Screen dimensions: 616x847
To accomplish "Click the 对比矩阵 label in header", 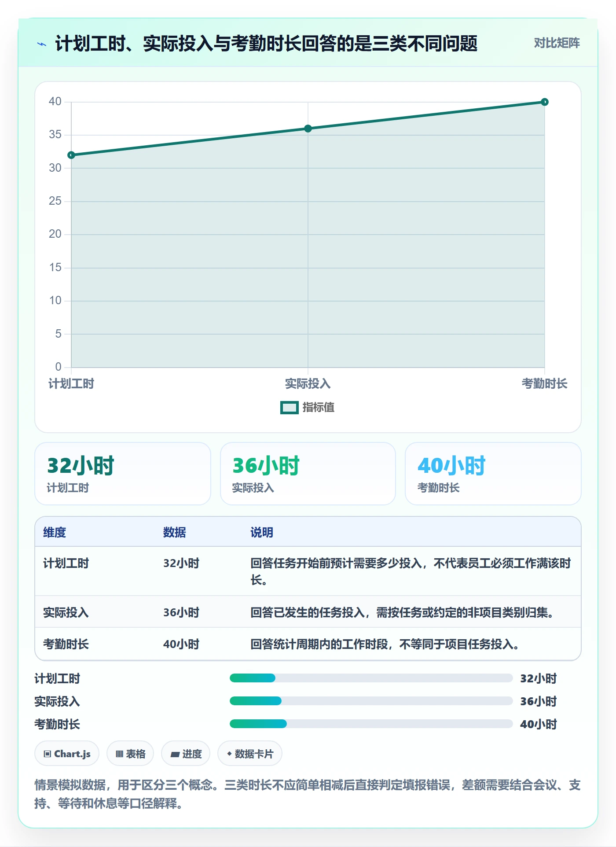I will [x=557, y=43].
